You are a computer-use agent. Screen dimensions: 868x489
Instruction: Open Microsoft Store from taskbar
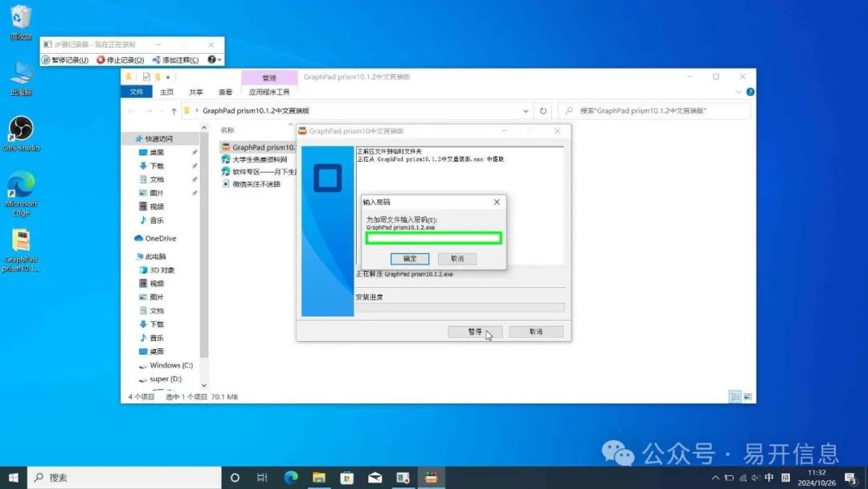pos(347,478)
